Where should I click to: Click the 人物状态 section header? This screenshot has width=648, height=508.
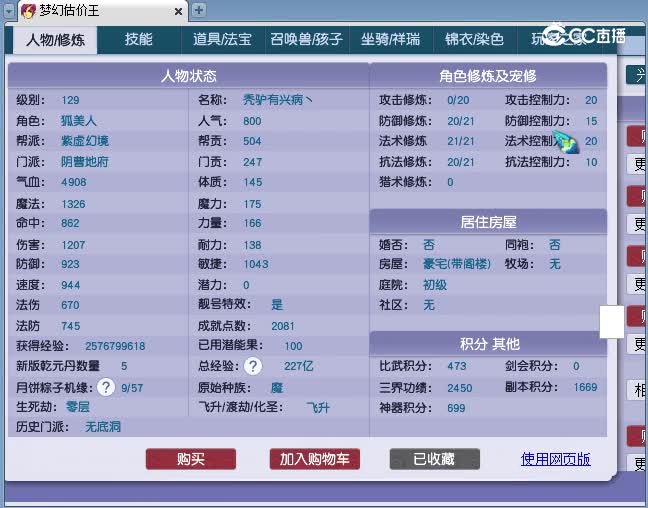pyautogui.click(x=188, y=76)
